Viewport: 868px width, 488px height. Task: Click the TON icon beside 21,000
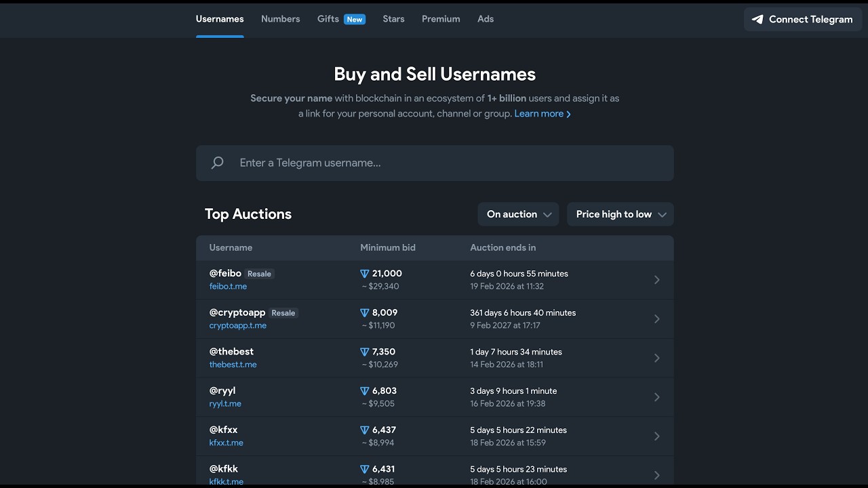tap(364, 274)
